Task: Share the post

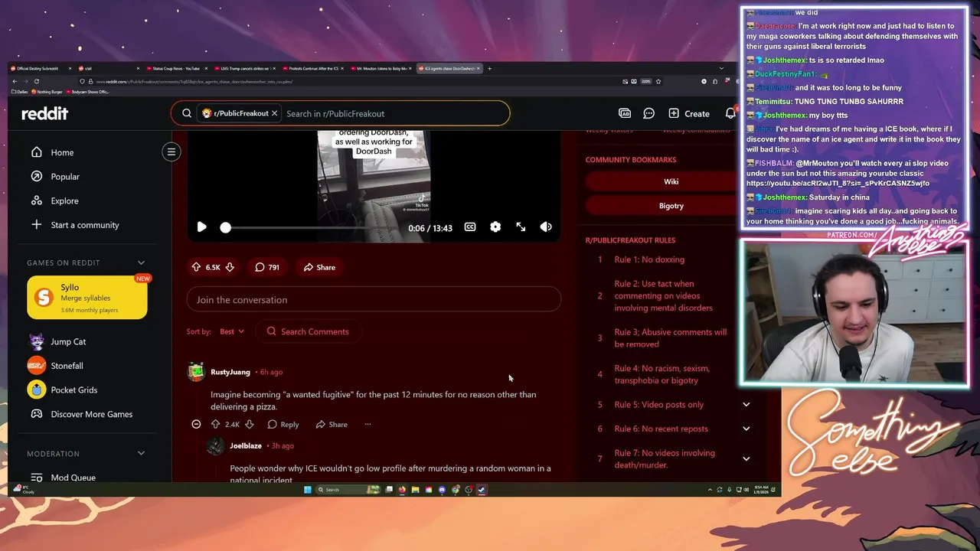Action: click(319, 267)
